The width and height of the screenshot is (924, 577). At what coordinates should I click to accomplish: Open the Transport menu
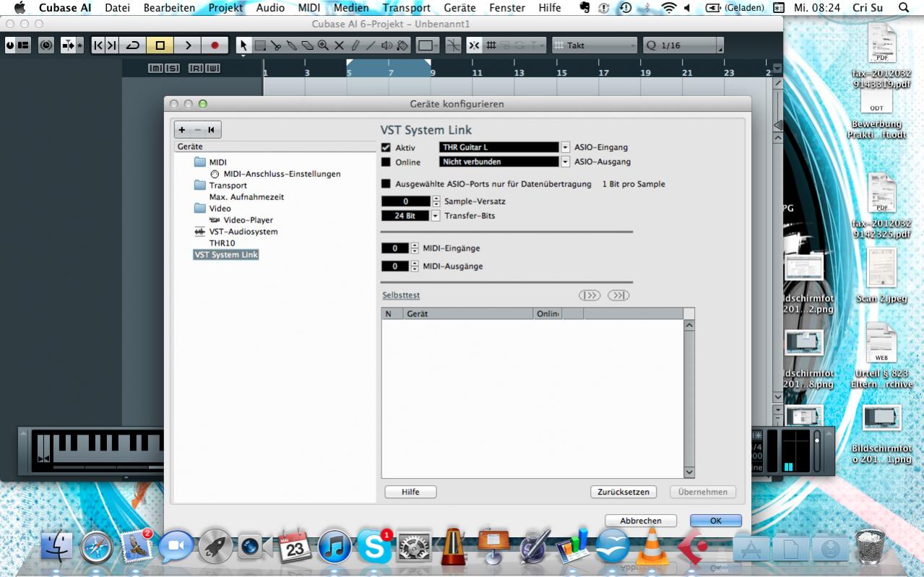(x=406, y=8)
